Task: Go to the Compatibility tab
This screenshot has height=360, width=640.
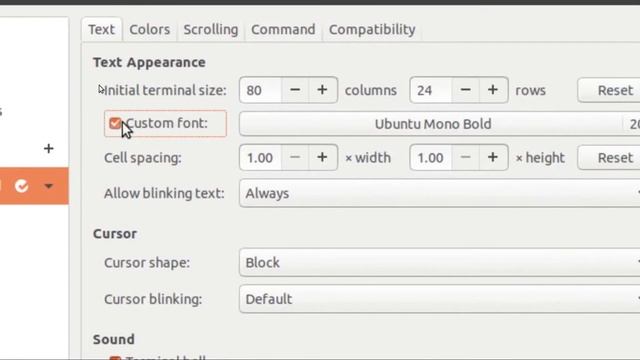Action: (372, 29)
